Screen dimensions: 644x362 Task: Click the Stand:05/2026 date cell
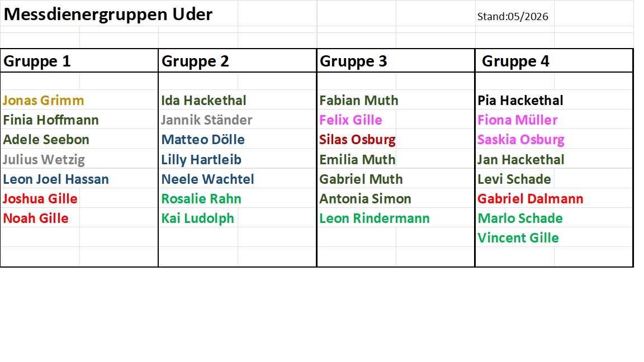513,16
